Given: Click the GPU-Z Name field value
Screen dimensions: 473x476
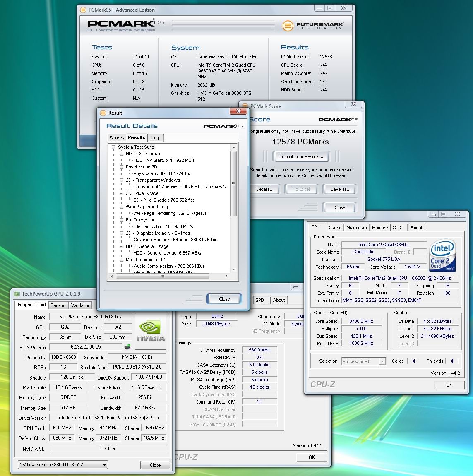Looking at the screenshot, I should click(91, 317).
